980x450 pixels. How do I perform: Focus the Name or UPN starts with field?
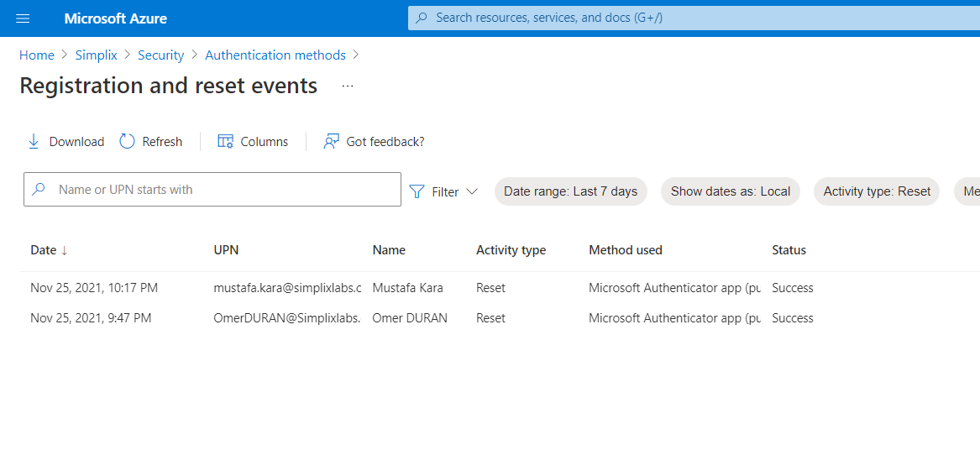(x=212, y=190)
